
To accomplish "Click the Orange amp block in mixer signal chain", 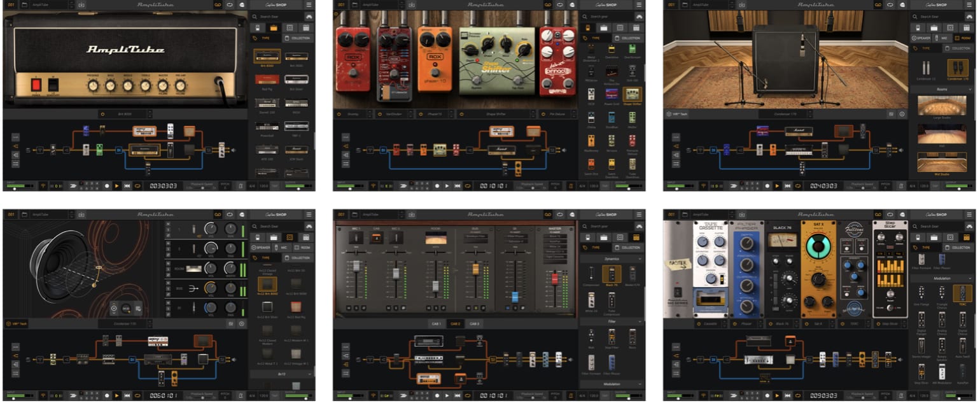I will (x=429, y=379).
